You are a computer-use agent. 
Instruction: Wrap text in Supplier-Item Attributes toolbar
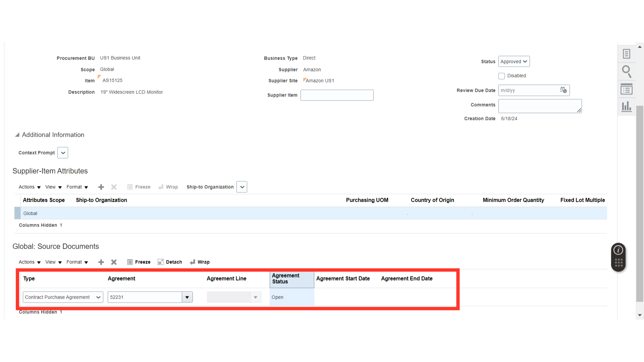(168, 187)
